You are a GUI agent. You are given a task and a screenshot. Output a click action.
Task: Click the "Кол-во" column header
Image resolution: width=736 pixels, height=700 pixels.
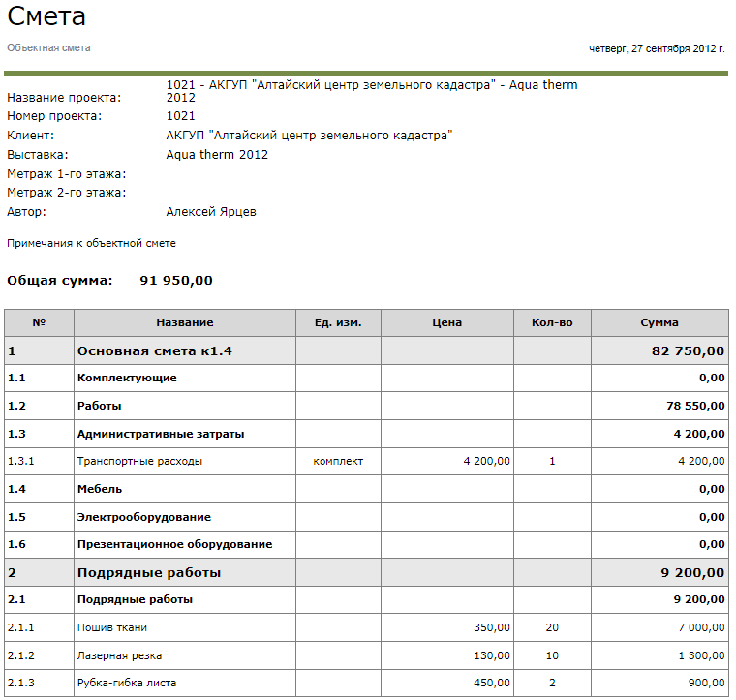552,322
